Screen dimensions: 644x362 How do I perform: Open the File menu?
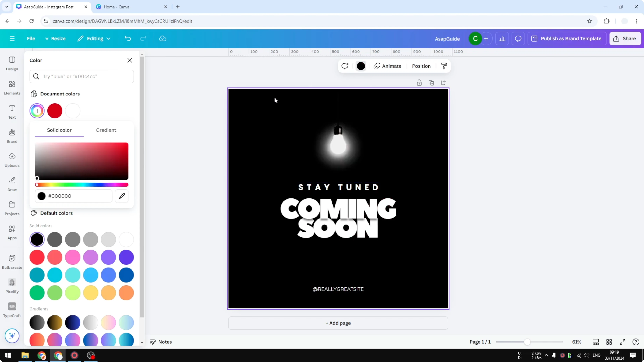click(31, 38)
